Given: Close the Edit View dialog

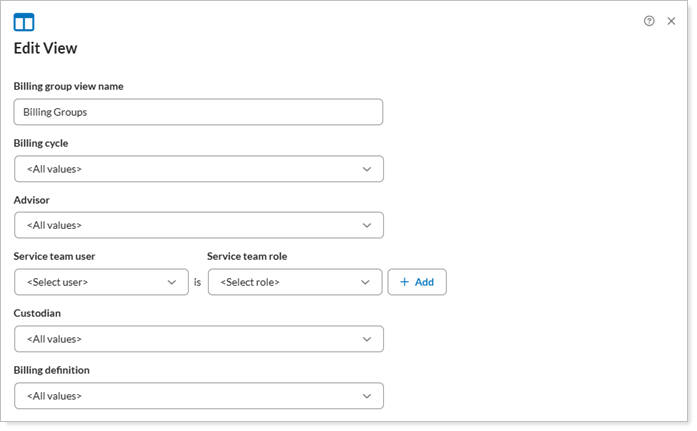Looking at the screenshot, I should coord(671,21).
